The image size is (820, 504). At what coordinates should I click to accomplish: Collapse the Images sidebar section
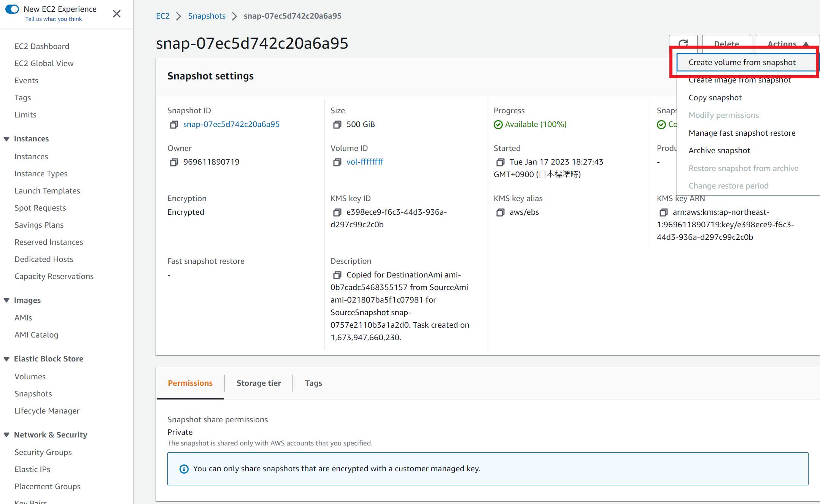6,300
